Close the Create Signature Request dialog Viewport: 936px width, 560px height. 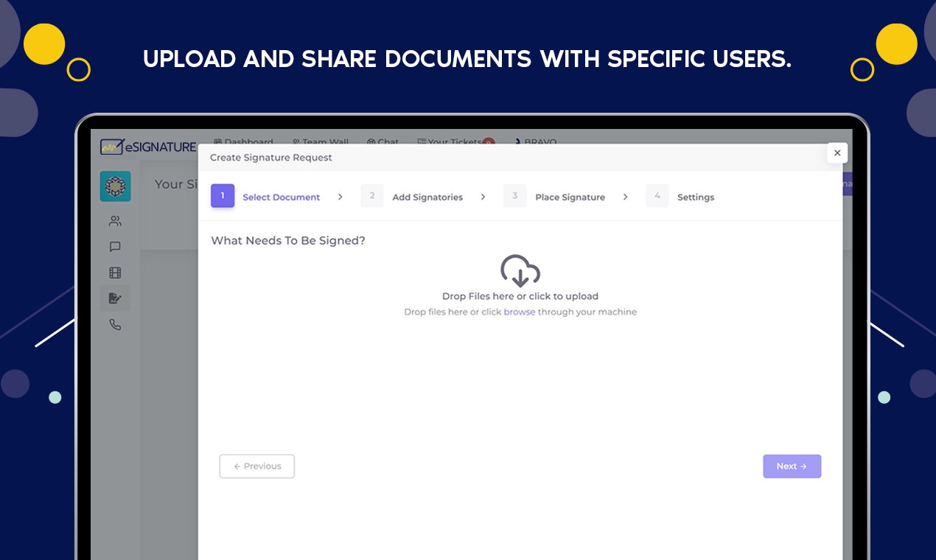pyautogui.click(x=837, y=153)
